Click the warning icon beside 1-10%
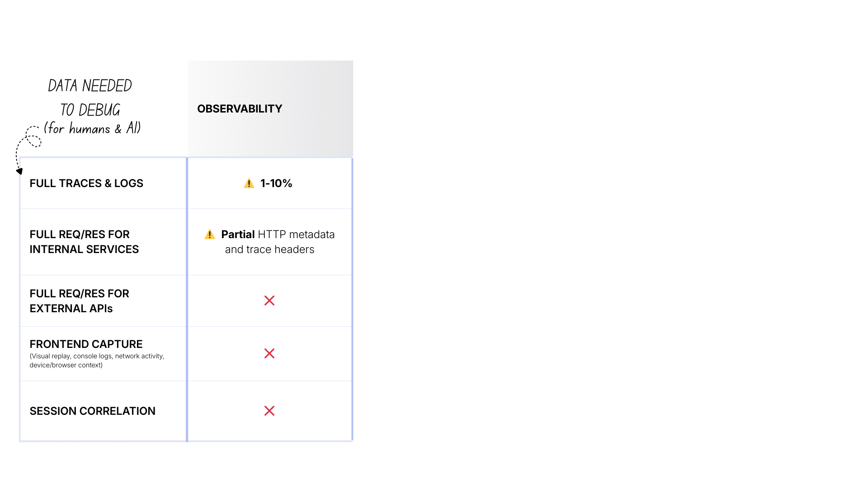This screenshot has height=488, width=868. coord(249,183)
